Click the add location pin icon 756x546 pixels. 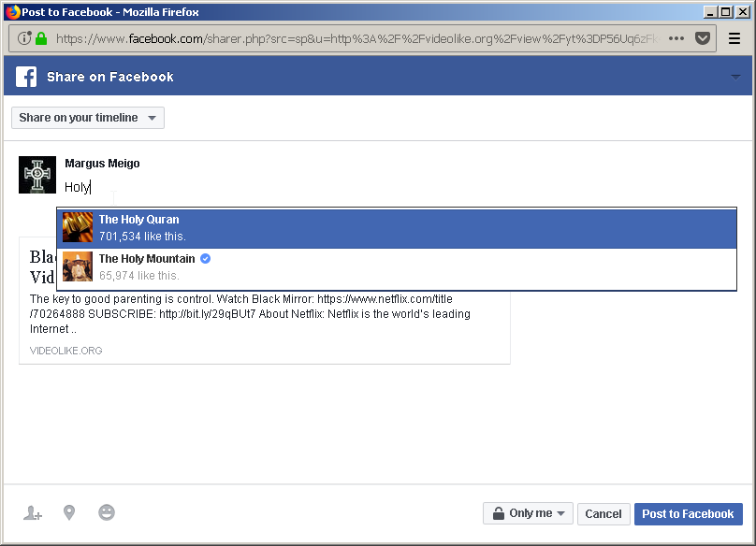[x=69, y=512]
